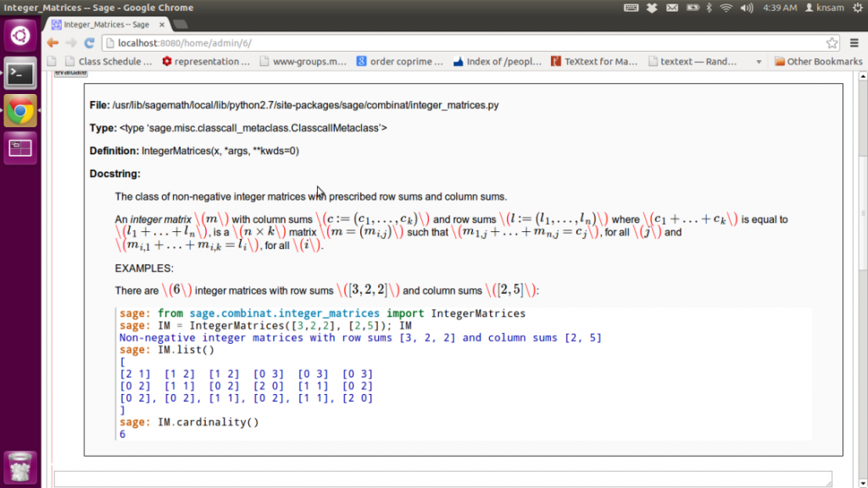
Task: Open the system settings gear menu
Action: (x=858, y=8)
